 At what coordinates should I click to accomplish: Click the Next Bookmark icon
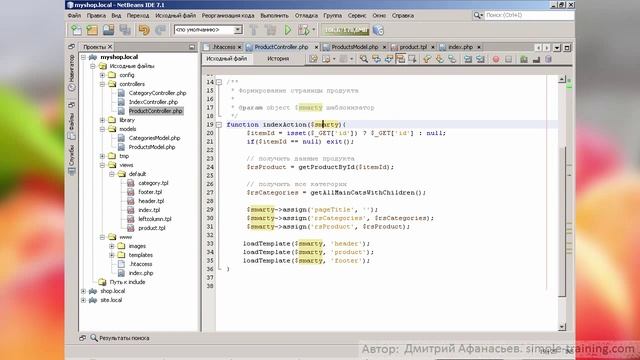click(439, 59)
